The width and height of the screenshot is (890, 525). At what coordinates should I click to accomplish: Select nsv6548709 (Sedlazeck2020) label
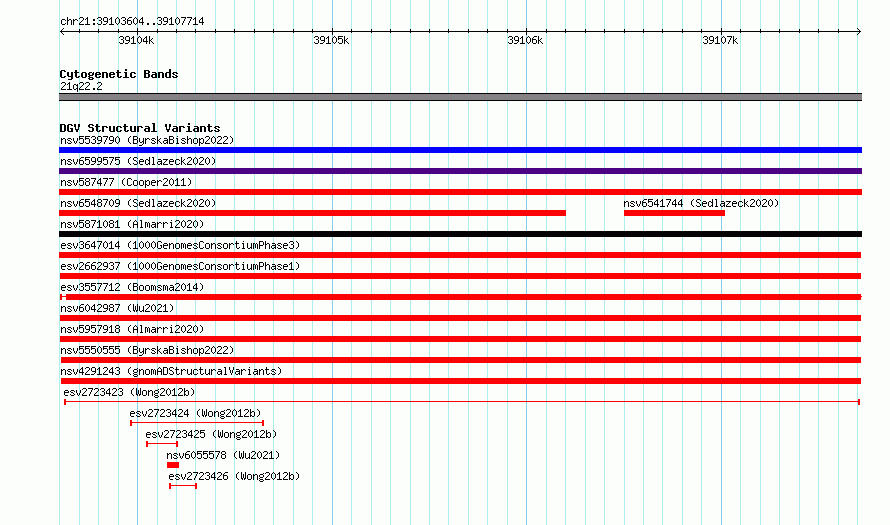click(138, 203)
